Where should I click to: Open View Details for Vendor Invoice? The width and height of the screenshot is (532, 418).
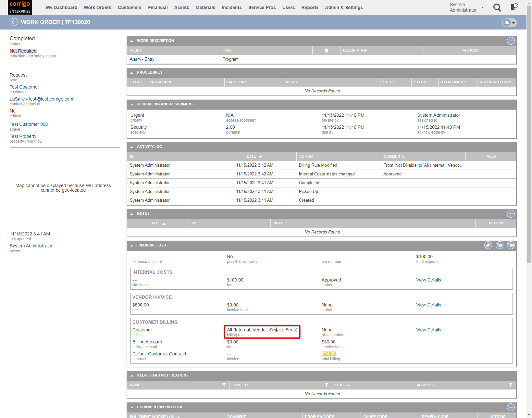tap(428, 305)
